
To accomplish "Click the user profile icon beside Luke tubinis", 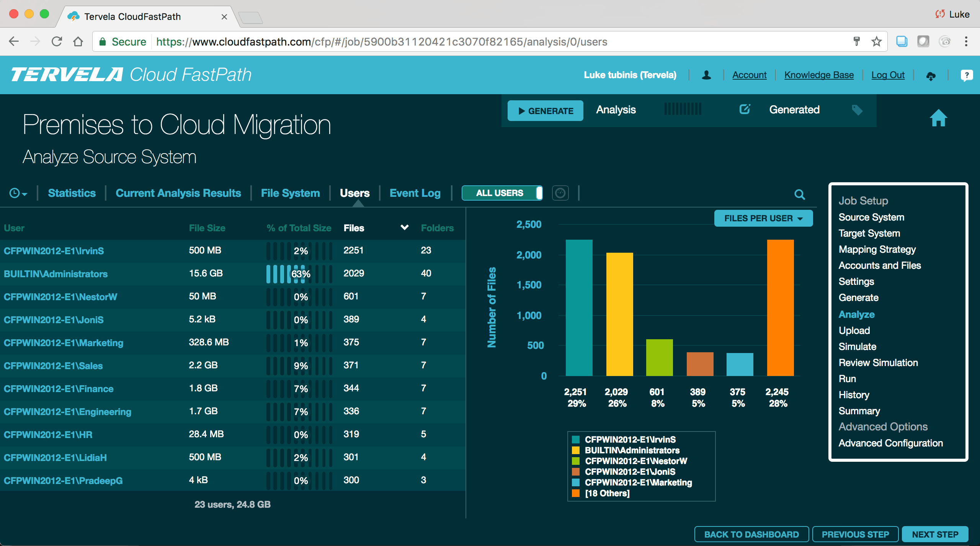I will [706, 75].
